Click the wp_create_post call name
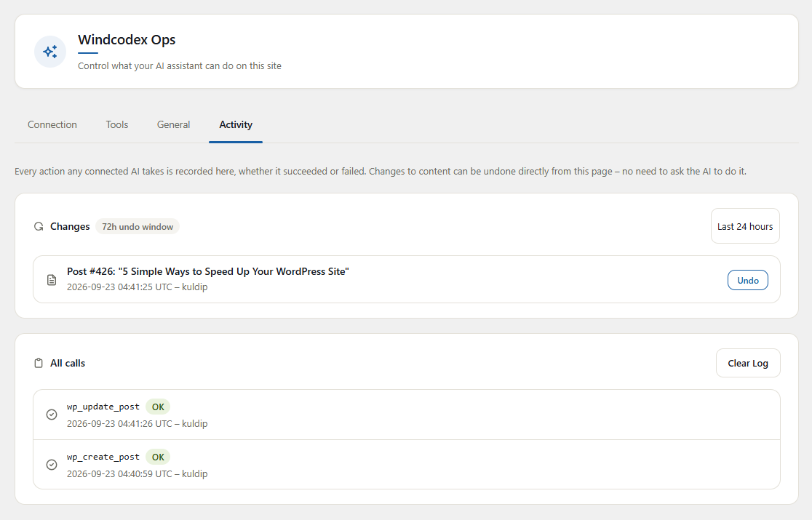Viewport: 812px width, 520px height. (x=103, y=457)
